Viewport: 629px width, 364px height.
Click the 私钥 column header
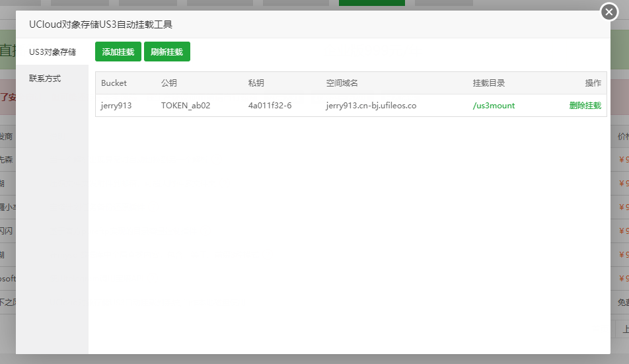256,83
